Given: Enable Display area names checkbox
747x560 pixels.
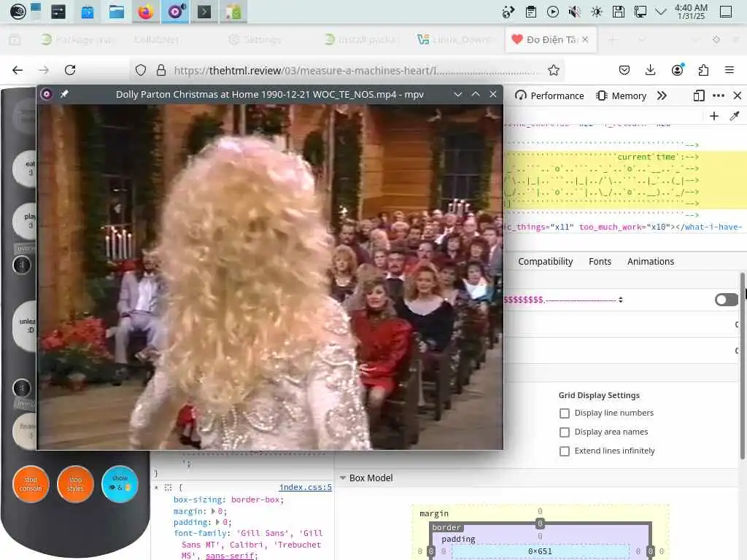Looking at the screenshot, I should coord(565,432).
